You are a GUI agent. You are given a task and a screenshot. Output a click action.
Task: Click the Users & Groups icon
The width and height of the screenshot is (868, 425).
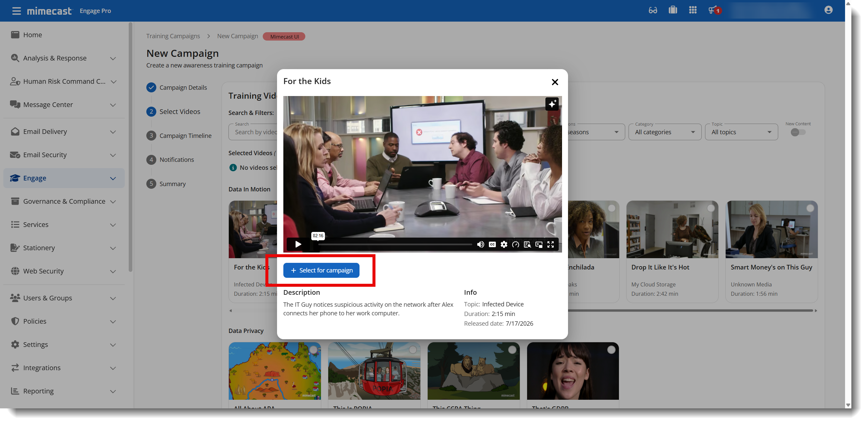[x=15, y=298]
